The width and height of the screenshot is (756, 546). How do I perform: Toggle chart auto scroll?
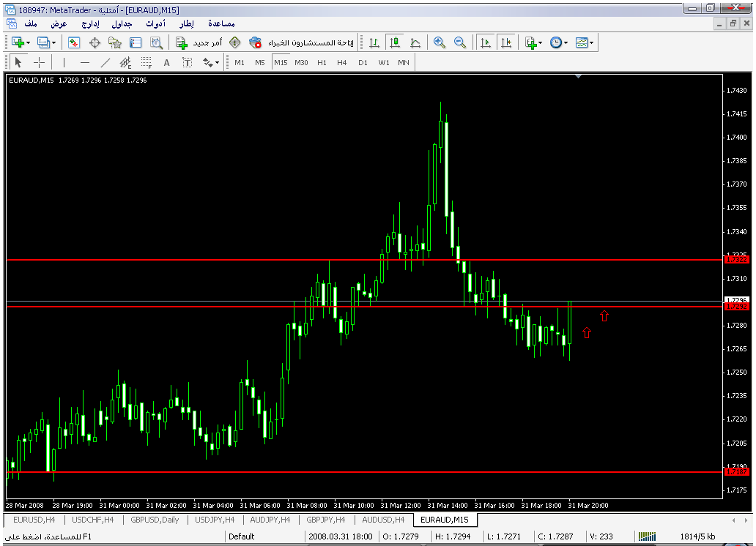click(x=485, y=43)
